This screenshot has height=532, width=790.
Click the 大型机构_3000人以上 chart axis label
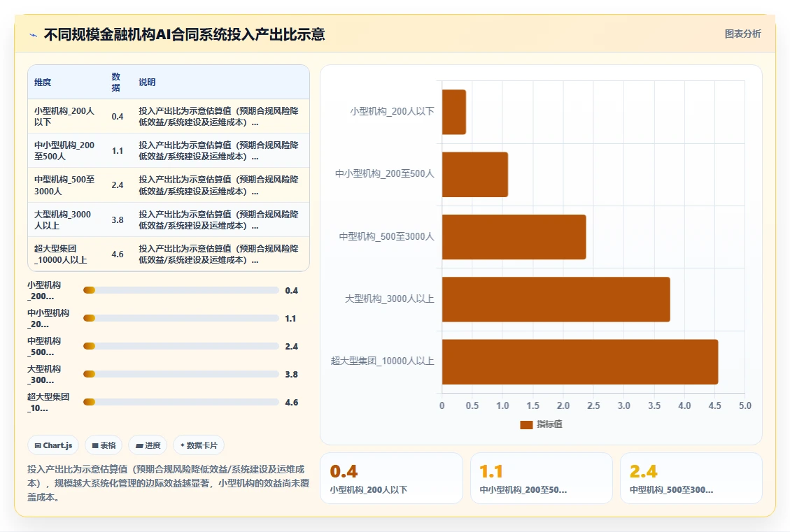[390, 299]
